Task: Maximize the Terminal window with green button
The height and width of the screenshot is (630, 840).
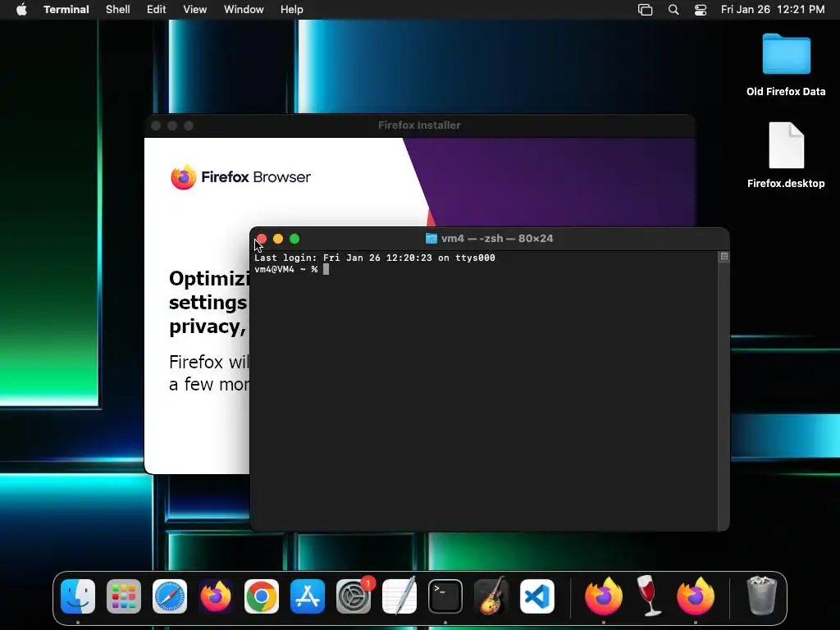Action: tap(294, 239)
